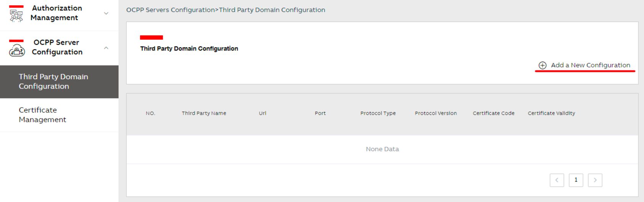Select page number 1 in pagination
Screen dimensions: 644x202
coord(576,180)
